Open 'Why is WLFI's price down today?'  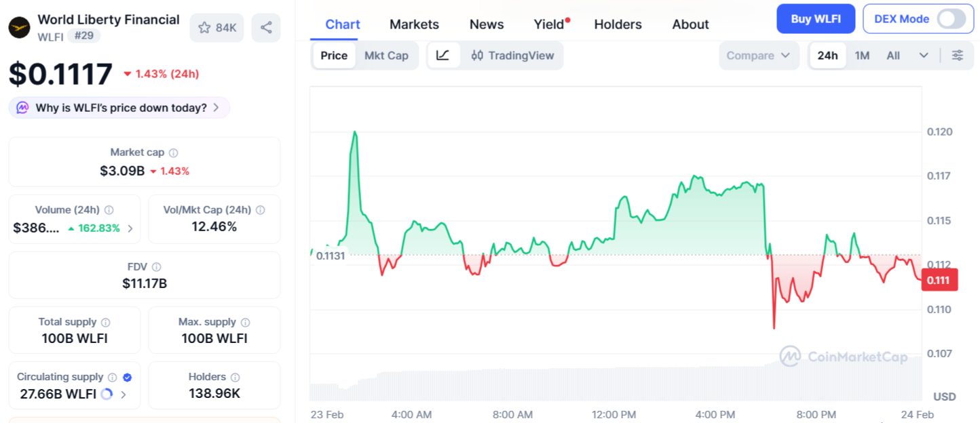click(x=119, y=108)
